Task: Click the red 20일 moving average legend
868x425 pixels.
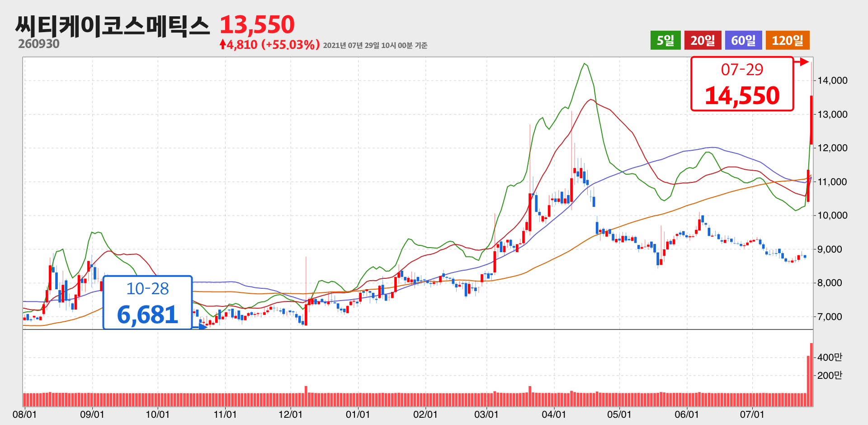Action: click(x=703, y=40)
